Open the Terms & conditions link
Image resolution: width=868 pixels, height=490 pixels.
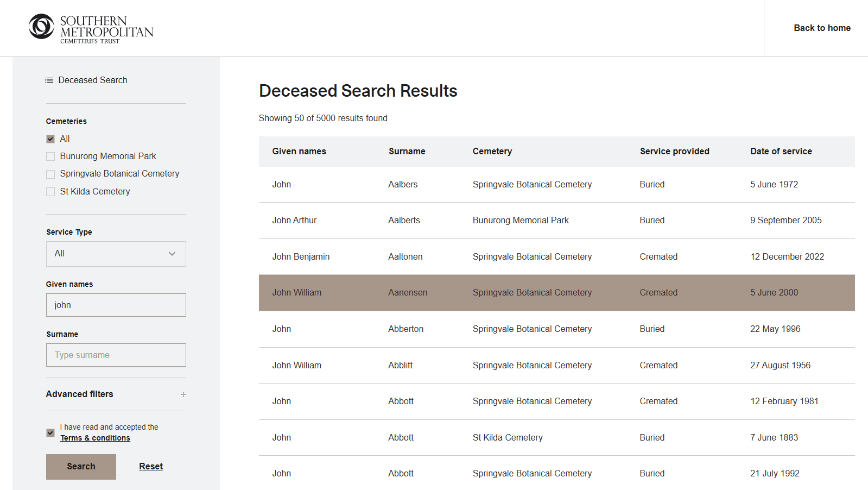click(95, 438)
